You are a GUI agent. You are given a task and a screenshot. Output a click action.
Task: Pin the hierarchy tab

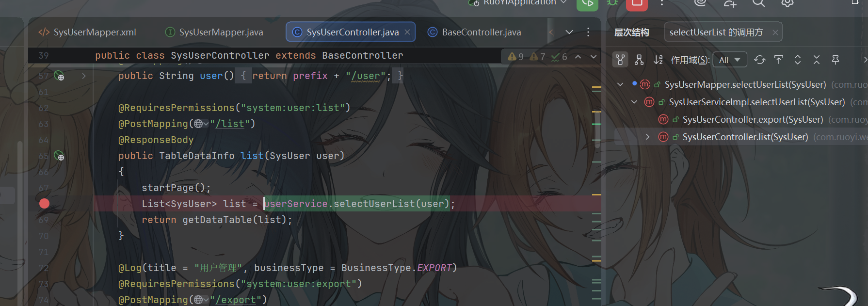[x=836, y=60]
